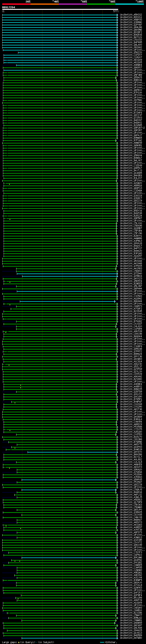Image resolution: width=146 pixels, height=644 pixels.
Task: Open the UniRef100_Q8LAV0 entry
Action: point(131,45)
